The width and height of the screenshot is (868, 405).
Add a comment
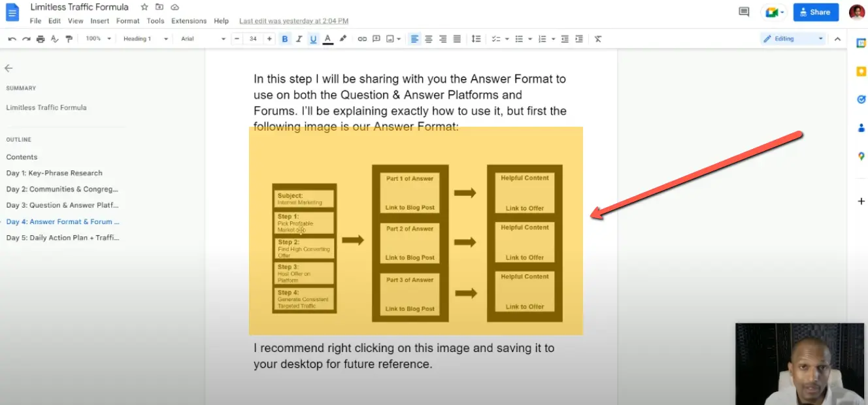376,39
